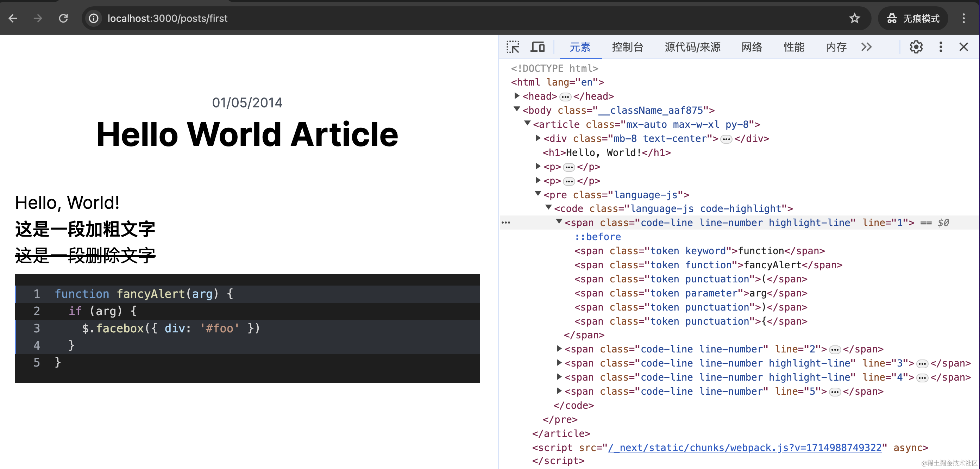Click the site information icon
The height and width of the screenshot is (469, 980).
(94, 18)
